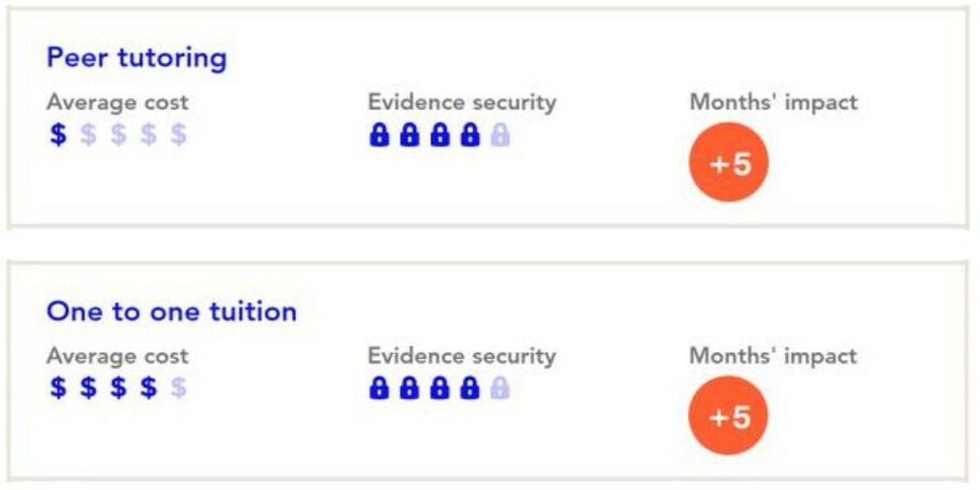Click Average cost label in Peer tutoring card

[117, 103]
